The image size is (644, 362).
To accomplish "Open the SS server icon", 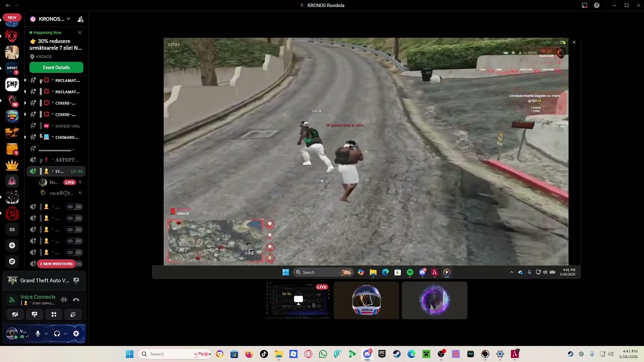I will click(x=12, y=229).
